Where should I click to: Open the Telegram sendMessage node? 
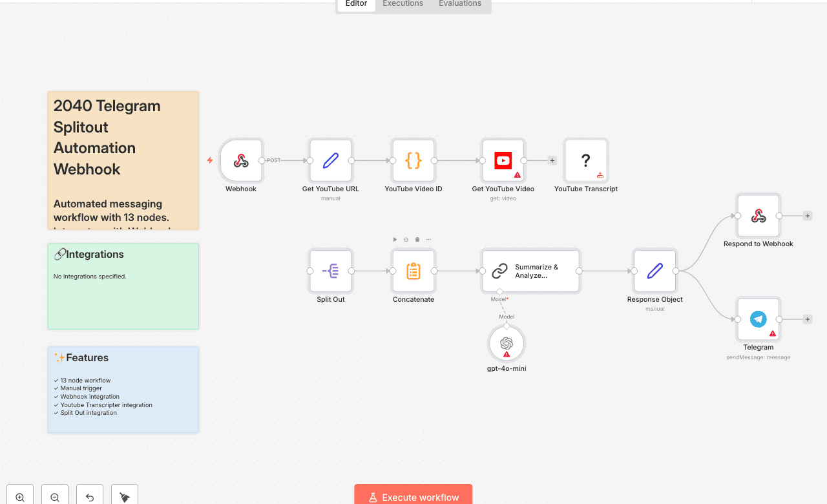(x=758, y=319)
